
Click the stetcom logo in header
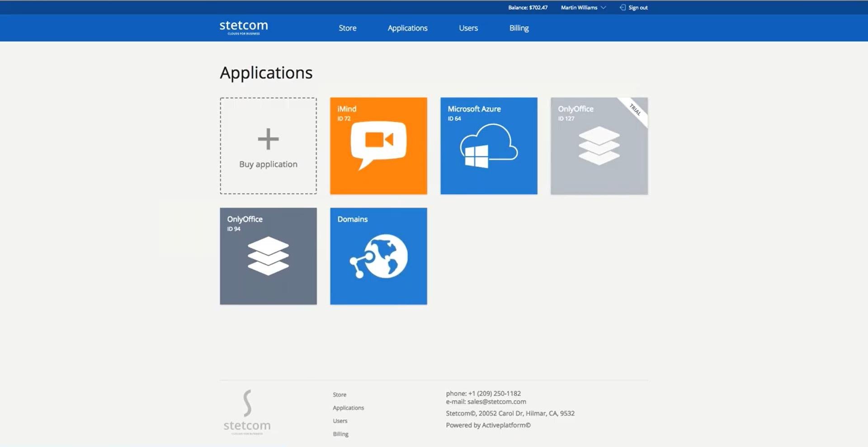[x=244, y=27]
